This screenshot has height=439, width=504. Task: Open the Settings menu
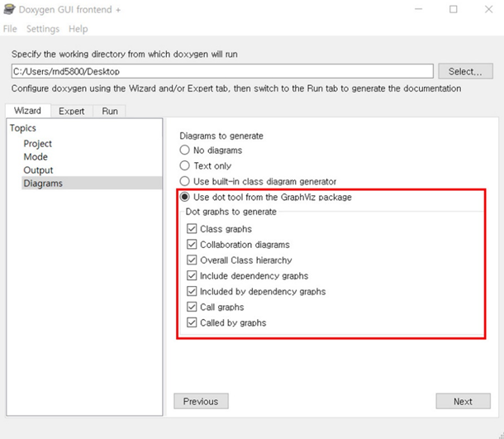click(43, 29)
